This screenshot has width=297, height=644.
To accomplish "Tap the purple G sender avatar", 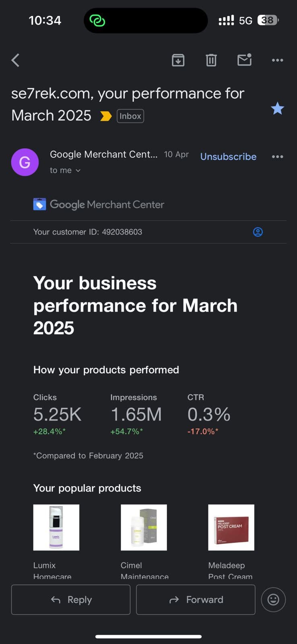I will pyautogui.click(x=25, y=162).
